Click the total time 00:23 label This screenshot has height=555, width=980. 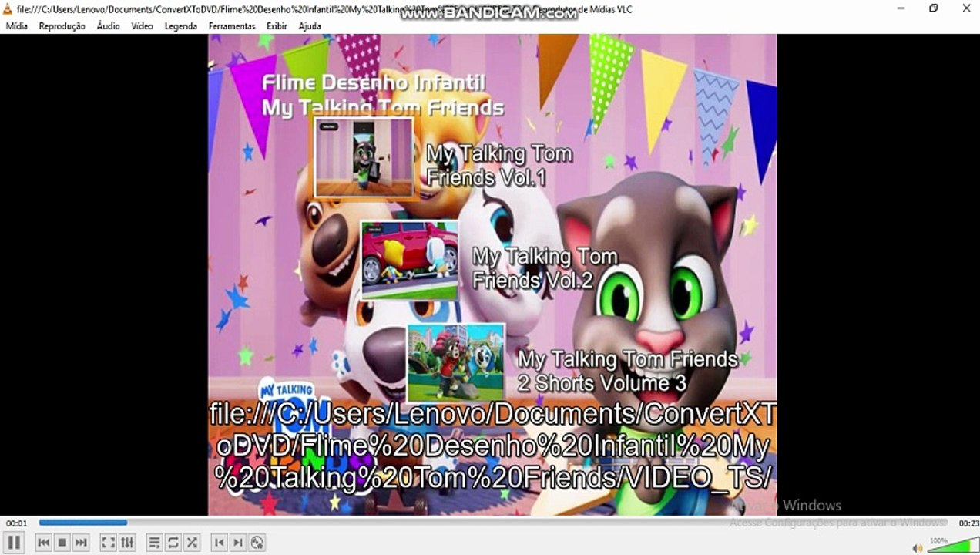968,523
